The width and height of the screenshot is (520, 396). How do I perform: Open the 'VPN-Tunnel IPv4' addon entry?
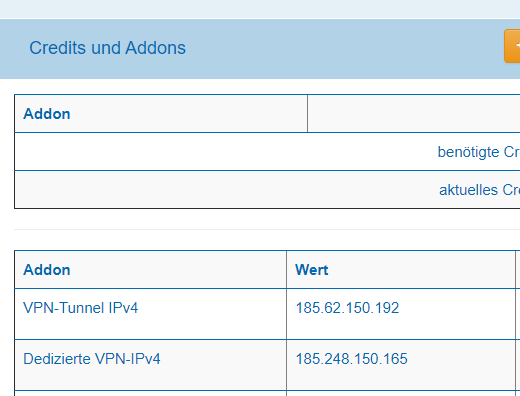(80, 308)
